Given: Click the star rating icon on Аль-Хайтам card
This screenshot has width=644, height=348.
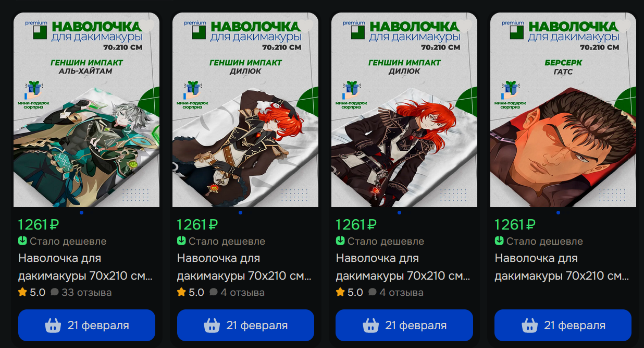Looking at the screenshot, I should coord(22,292).
